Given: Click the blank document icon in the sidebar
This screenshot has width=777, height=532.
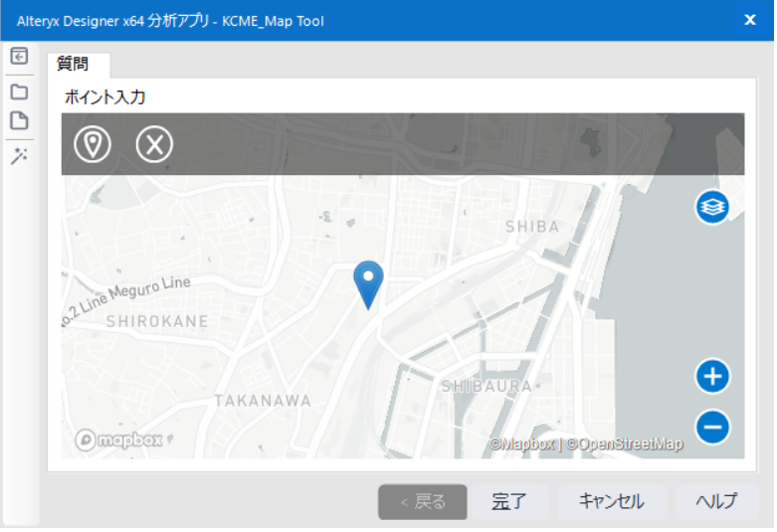Looking at the screenshot, I should 18,121.
